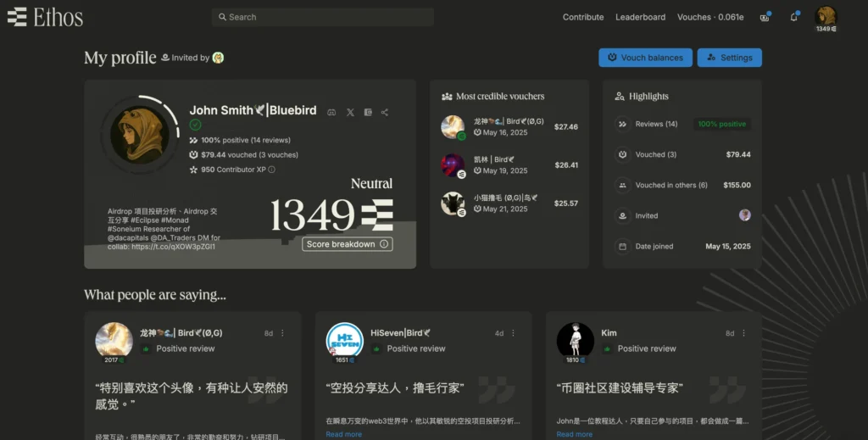
Task: Go to the Contribute page
Action: point(583,17)
